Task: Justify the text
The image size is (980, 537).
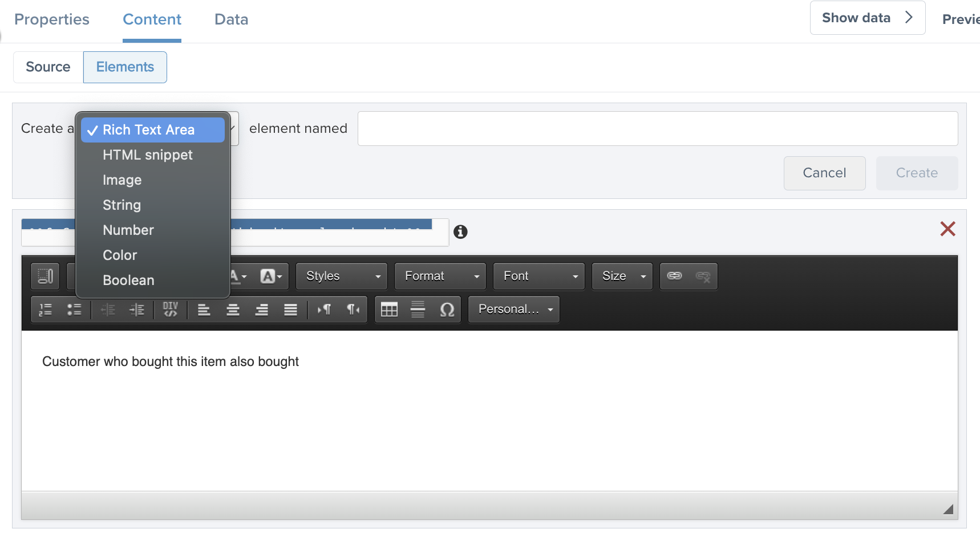Action: [x=291, y=310]
